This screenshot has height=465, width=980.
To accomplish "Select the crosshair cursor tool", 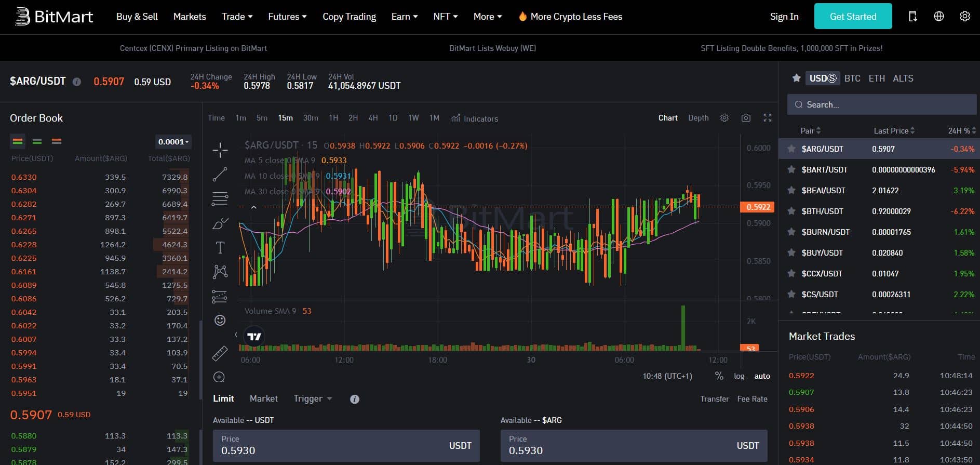I will point(220,150).
